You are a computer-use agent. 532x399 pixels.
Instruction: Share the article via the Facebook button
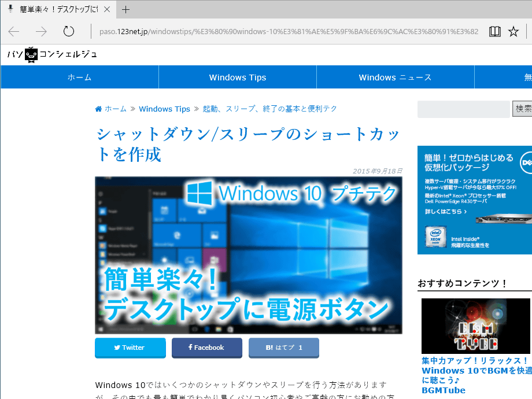point(207,348)
